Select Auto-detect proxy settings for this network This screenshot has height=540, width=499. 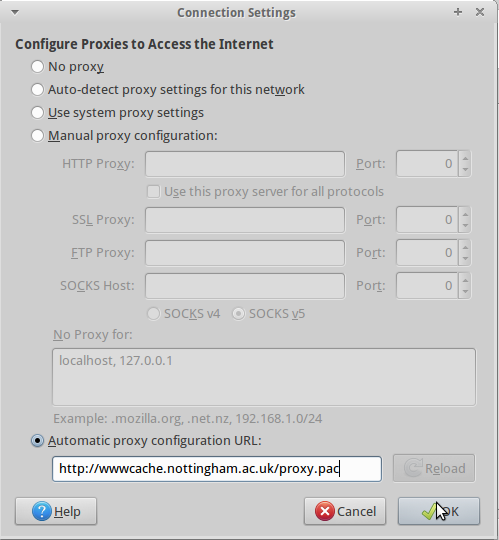37,90
